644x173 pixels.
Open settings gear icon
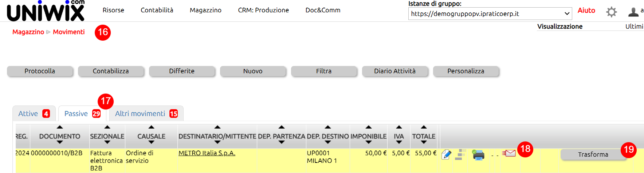(x=611, y=12)
